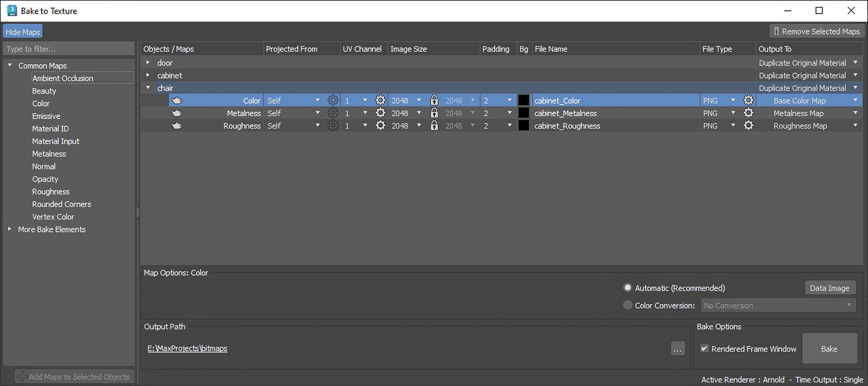Open UV channel gear in Roughness row

pos(381,126)
